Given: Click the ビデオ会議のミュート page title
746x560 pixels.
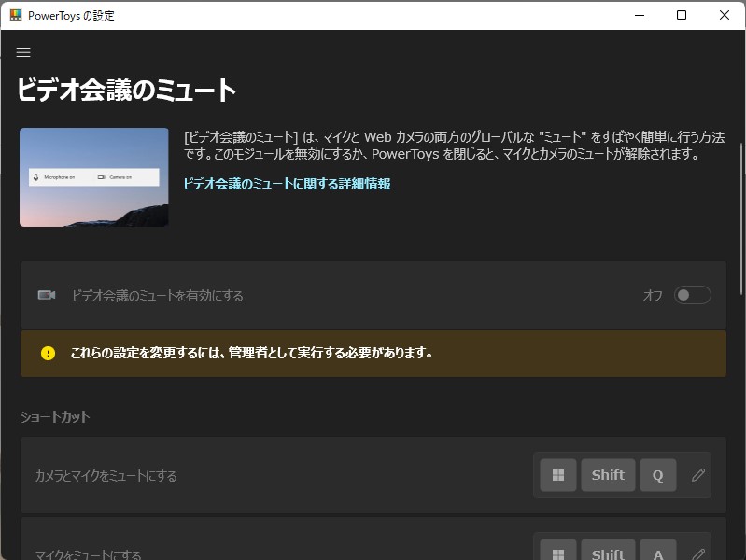Looking at the screenshot, I should pos(127,90).
